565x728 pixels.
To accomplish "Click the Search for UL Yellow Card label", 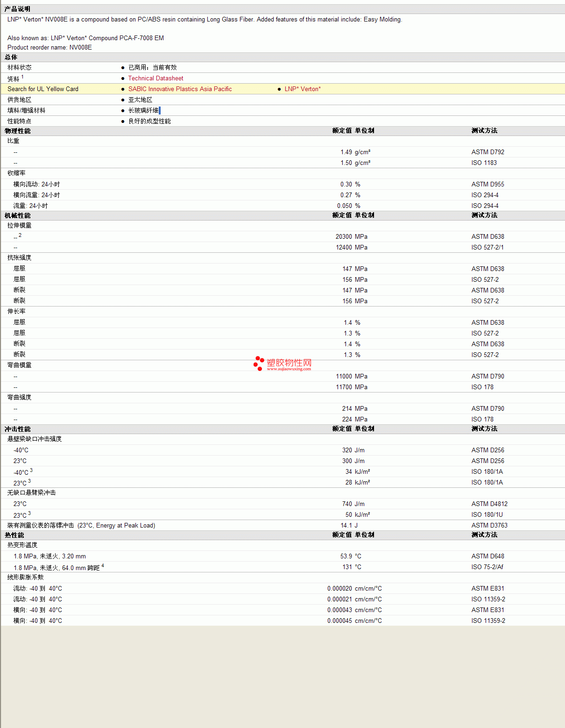I will coord(43,89).
